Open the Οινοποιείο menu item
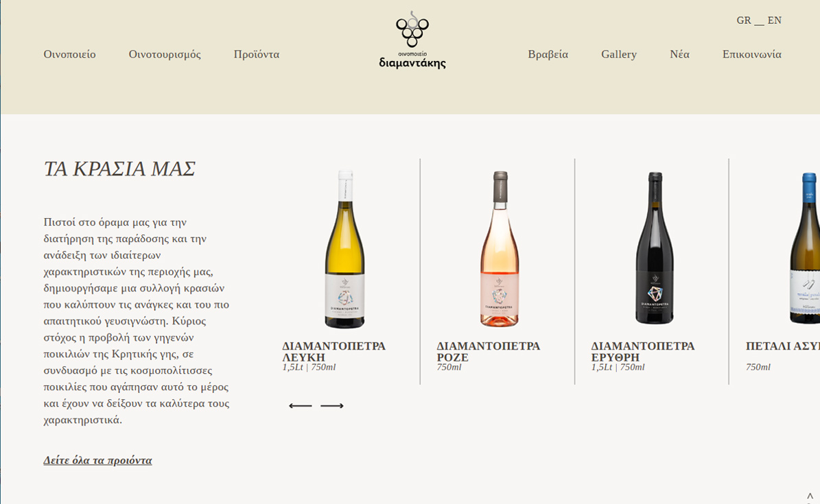 pos(69,54)
